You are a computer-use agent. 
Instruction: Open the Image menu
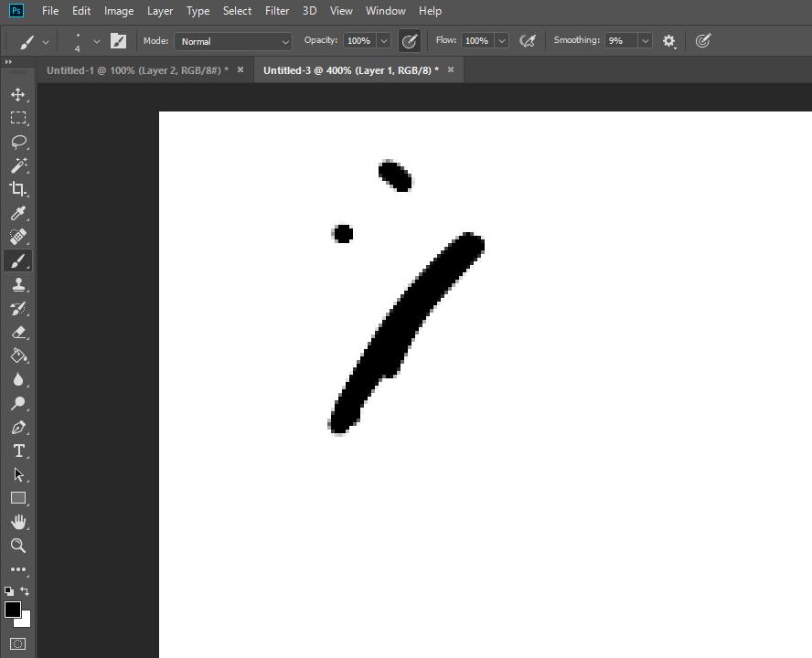[119, 11]
